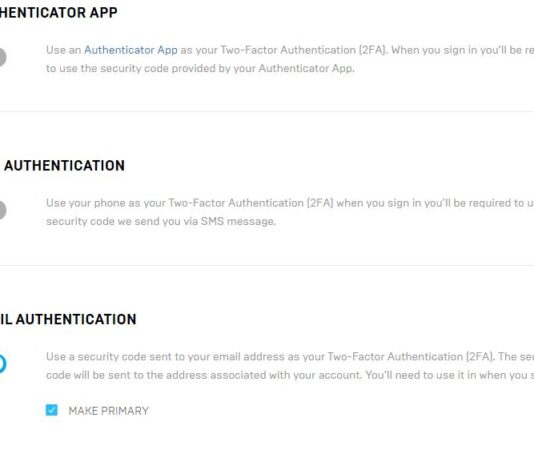This screenshot has height=462, width=534.
Task: Click the divider below Authenticator App section
Action: [267, 111]
